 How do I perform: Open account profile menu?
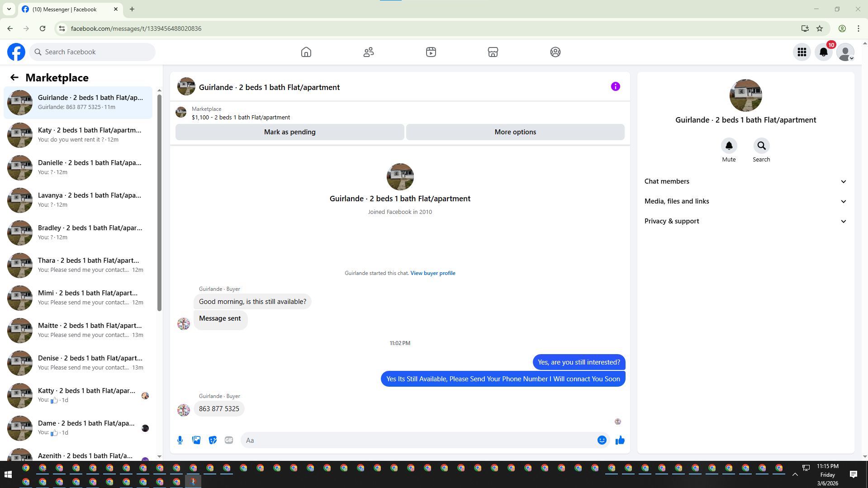(845, 52)
